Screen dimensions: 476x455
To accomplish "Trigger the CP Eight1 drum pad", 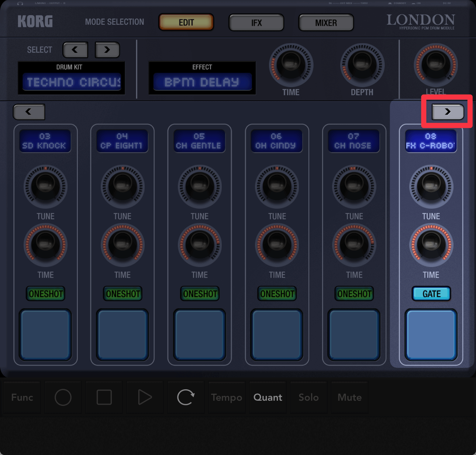I will 123,335.
